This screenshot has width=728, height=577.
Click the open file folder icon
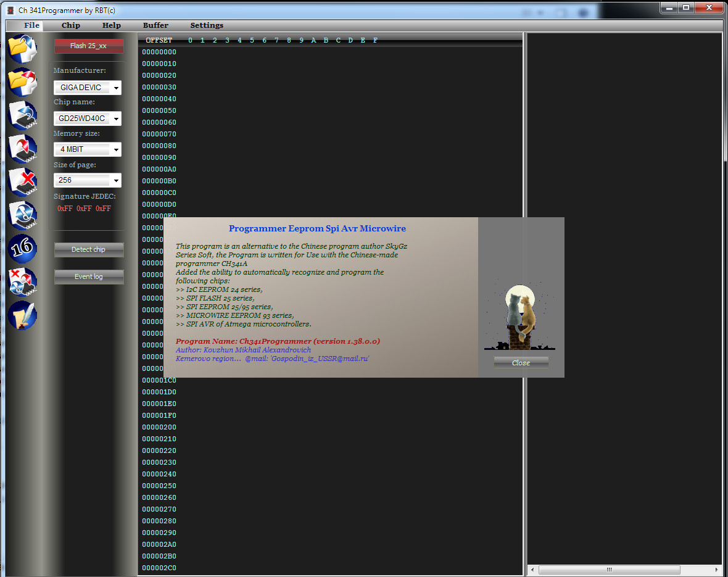[x=22, y=49]
